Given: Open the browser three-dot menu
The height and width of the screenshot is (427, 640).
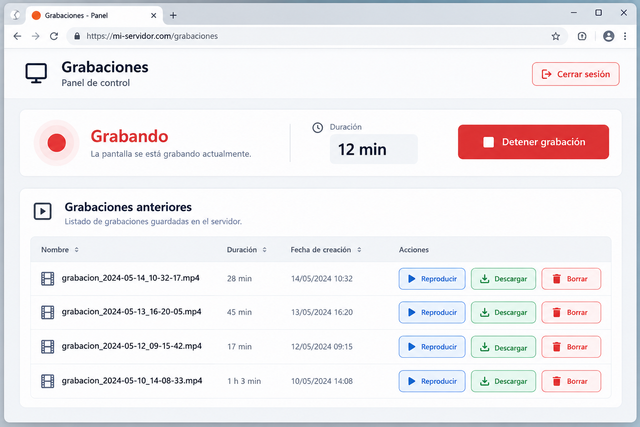Looking at the screenshot, I should click(x=625, y=36).
